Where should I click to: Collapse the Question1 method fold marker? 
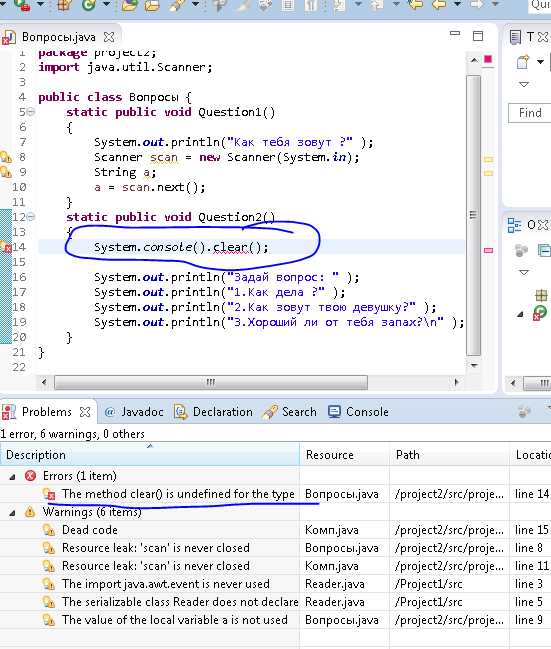tap(31, 112)
